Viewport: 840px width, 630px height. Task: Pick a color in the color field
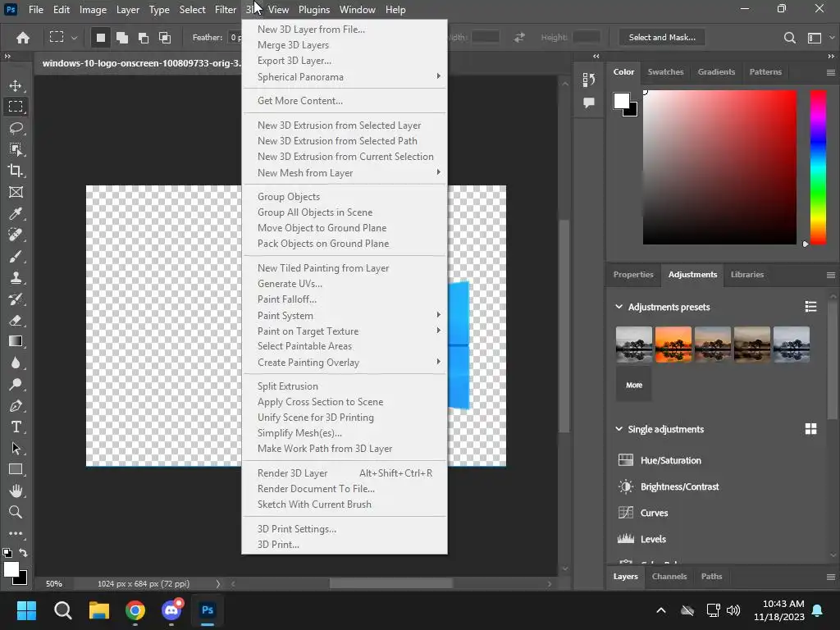[719, 167]
